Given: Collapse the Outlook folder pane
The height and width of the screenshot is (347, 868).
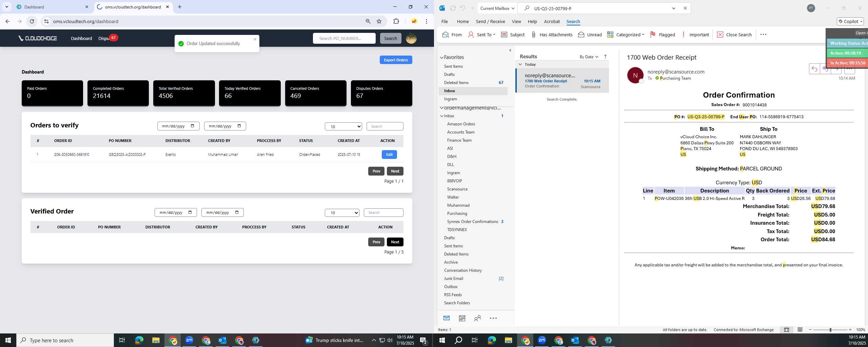Looking at the screenshot, I should coord(510,50).
